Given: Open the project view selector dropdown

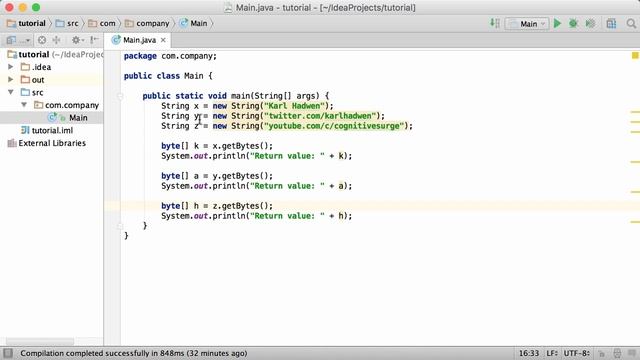Looking at the screenshot, I should tap(18, 40).
